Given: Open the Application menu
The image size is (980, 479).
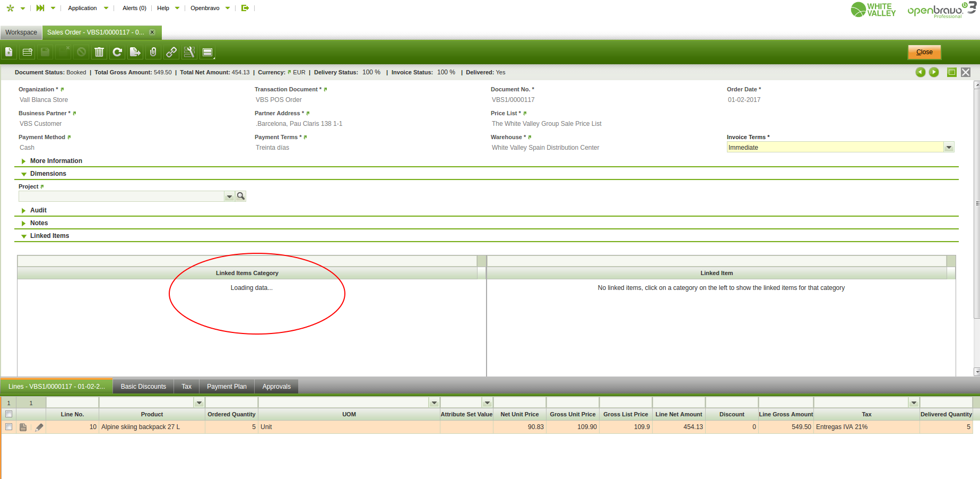Looking at the screenshot, I should [82, 8].
